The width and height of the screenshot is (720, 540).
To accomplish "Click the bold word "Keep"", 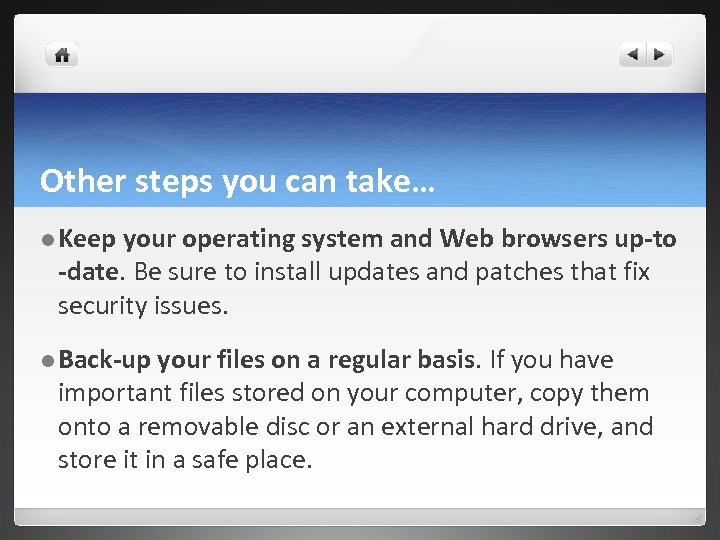I will 87,239.
